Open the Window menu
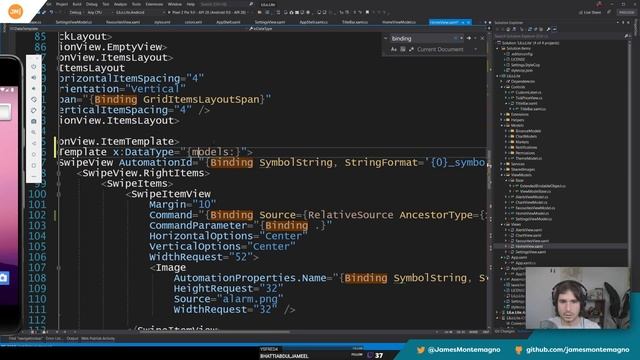The height and width of the screenshot is (360, 640). (x=175, y=4)
